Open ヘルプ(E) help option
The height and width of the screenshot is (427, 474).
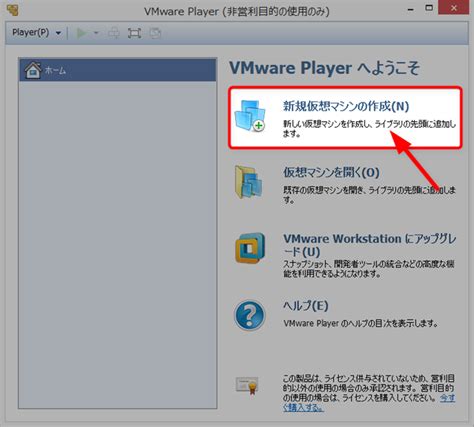305,305
